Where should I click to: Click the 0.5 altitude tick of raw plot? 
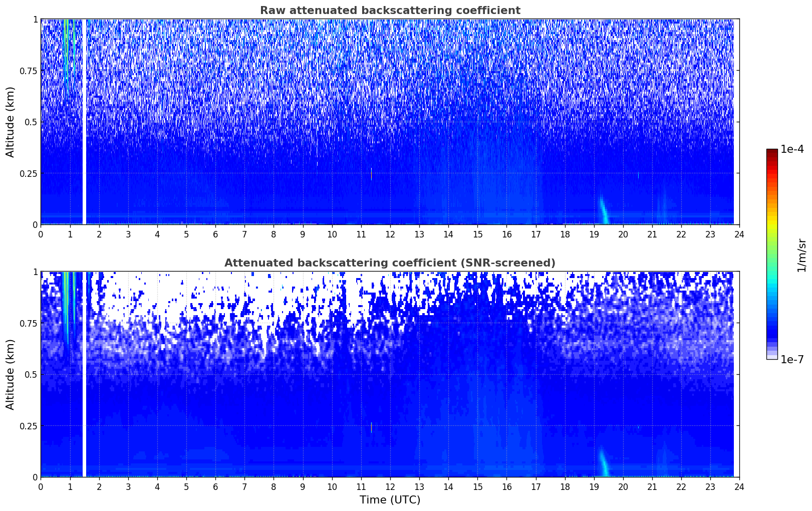[x=31, y=122]
